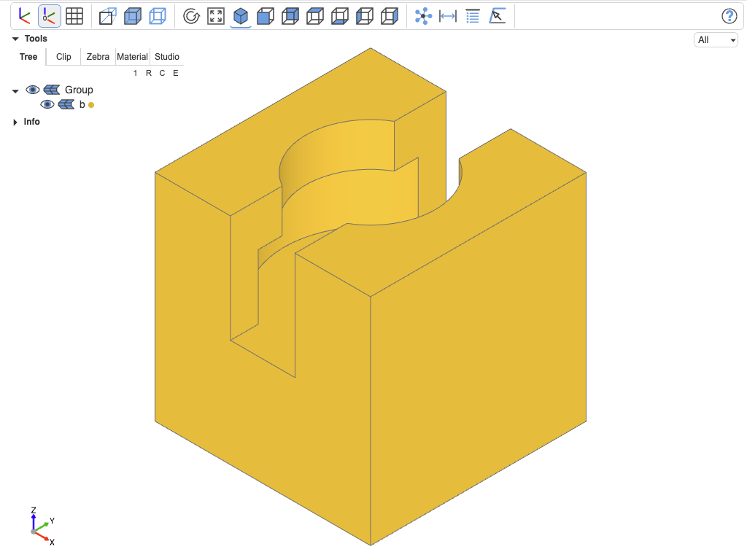
Task: Click the 'E' expand tree button
Action: (x=176, y=73)
